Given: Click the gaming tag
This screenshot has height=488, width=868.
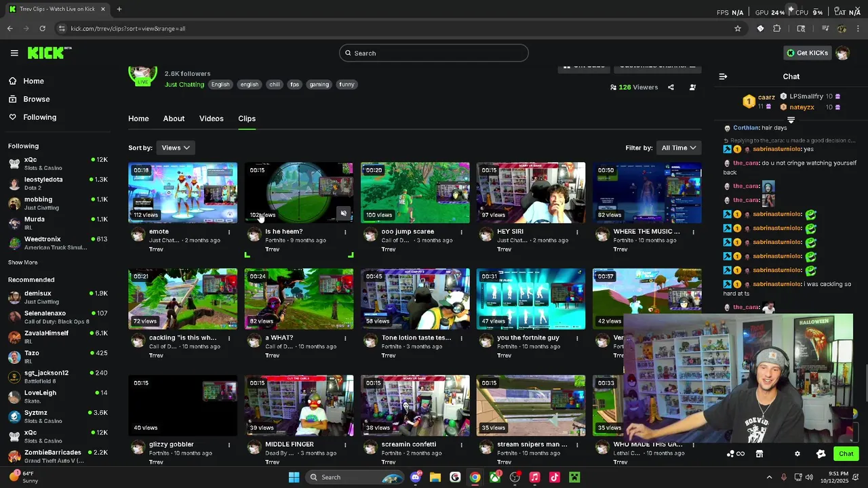Looking at the screenshot, I should [319, 85].
